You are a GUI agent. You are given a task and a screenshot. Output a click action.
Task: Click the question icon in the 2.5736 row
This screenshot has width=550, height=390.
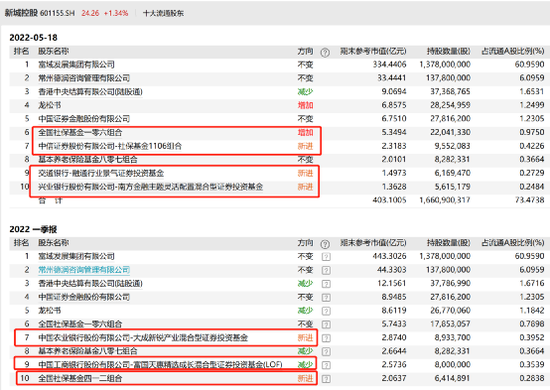coord(326,365)
